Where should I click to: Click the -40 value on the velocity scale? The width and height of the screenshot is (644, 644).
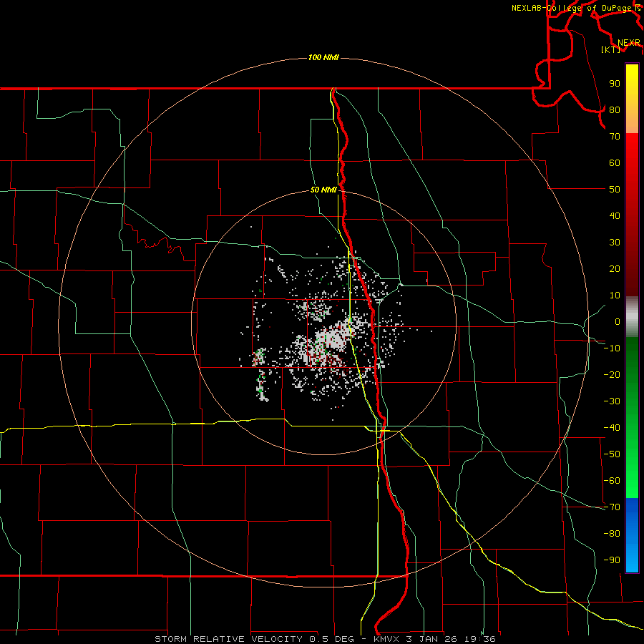(612, 428)
